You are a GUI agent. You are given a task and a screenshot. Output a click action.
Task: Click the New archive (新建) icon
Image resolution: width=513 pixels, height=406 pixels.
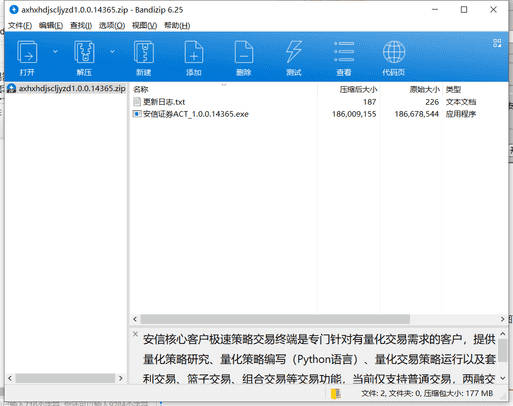coord(144,52)
